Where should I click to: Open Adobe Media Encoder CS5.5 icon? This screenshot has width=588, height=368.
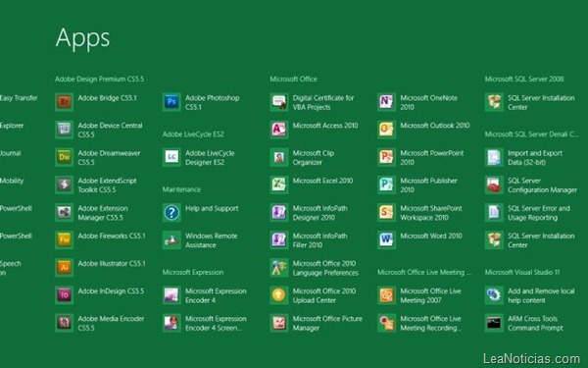coord(64,323)
